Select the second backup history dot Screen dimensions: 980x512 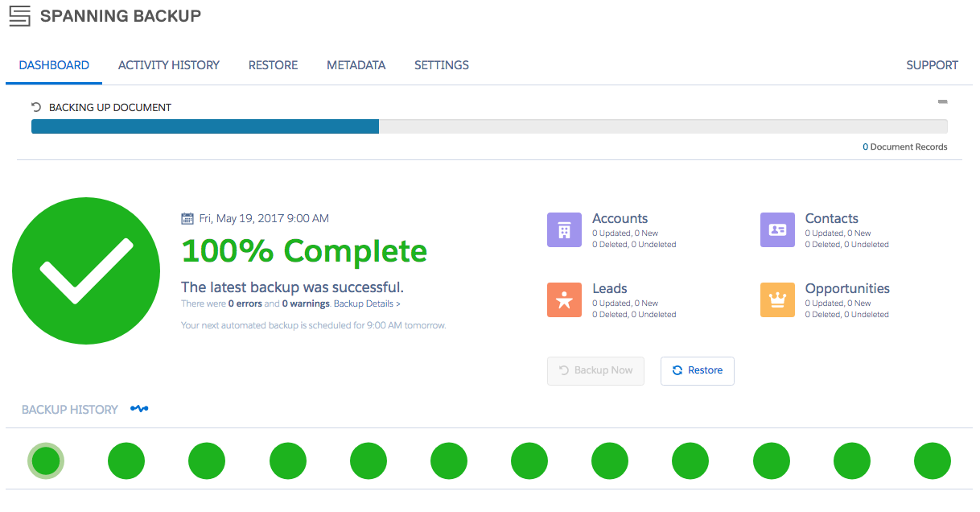[126, 461]
